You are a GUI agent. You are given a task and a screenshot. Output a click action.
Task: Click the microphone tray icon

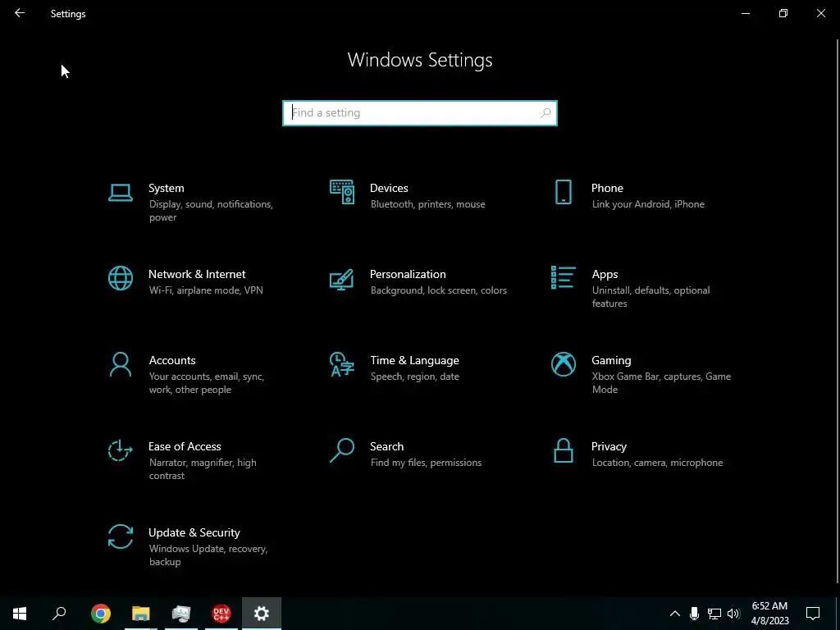point(694,614)
